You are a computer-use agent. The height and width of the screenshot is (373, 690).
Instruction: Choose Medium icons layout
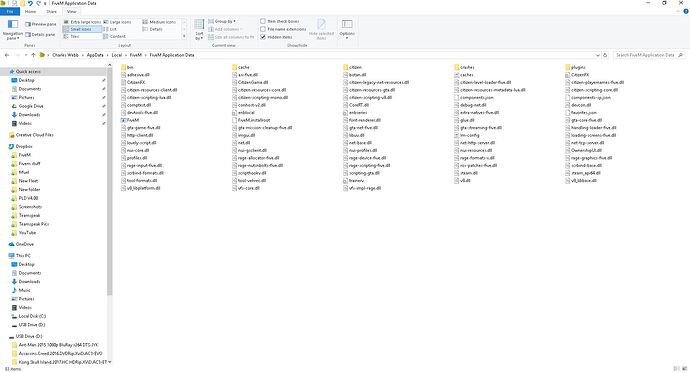[159, 22]
